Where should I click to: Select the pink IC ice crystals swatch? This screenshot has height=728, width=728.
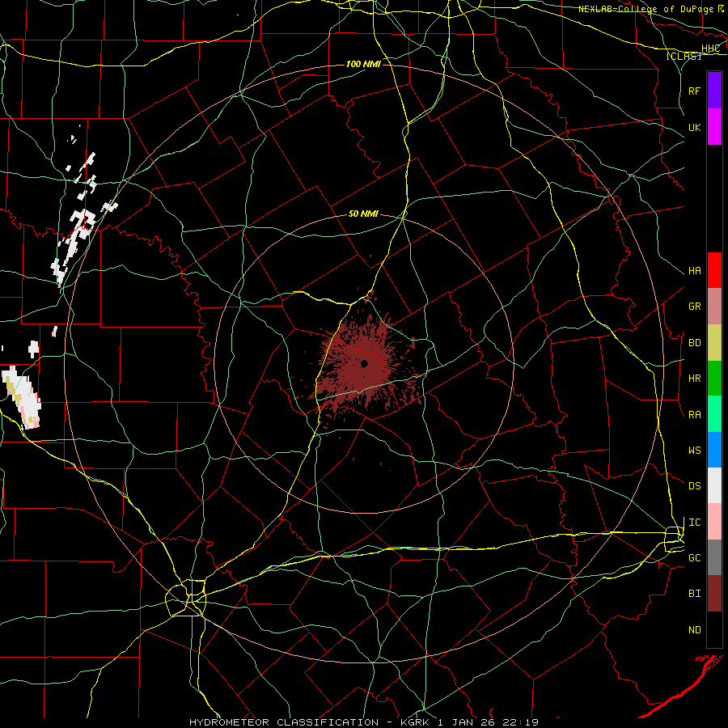coord(714,522)
